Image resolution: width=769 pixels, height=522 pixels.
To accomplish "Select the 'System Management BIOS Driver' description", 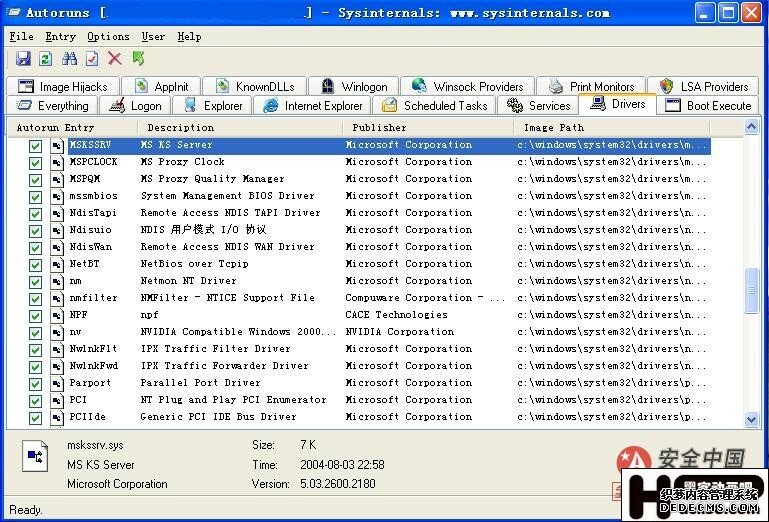I will (x=227, y=196).
